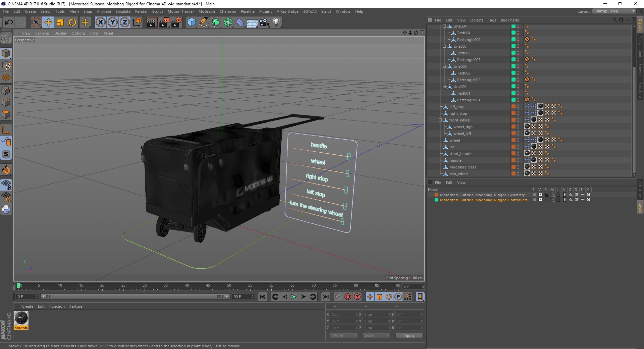Add a Cube primitive object
This screenshot has width=644, height=349.
pos(192,22)
